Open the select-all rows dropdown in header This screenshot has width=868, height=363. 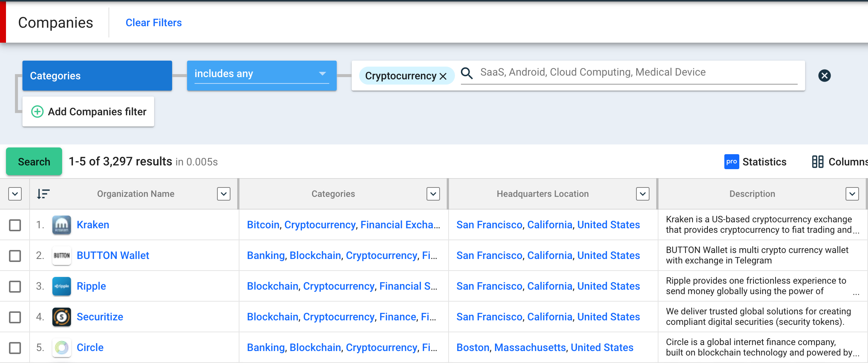(x=15, y=194)
